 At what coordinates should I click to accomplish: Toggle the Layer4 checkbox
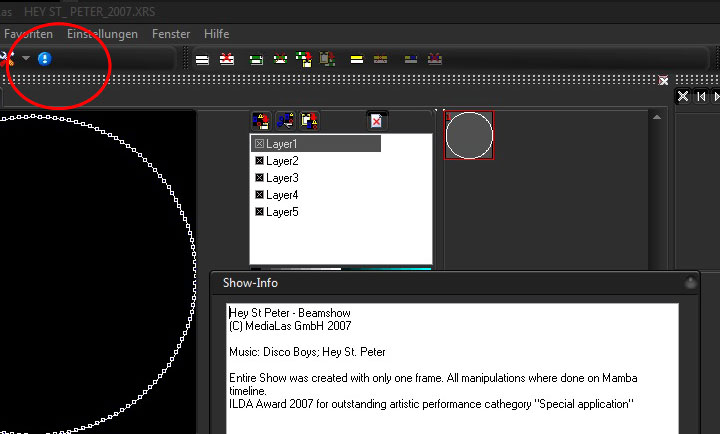(x=259, y=195)
